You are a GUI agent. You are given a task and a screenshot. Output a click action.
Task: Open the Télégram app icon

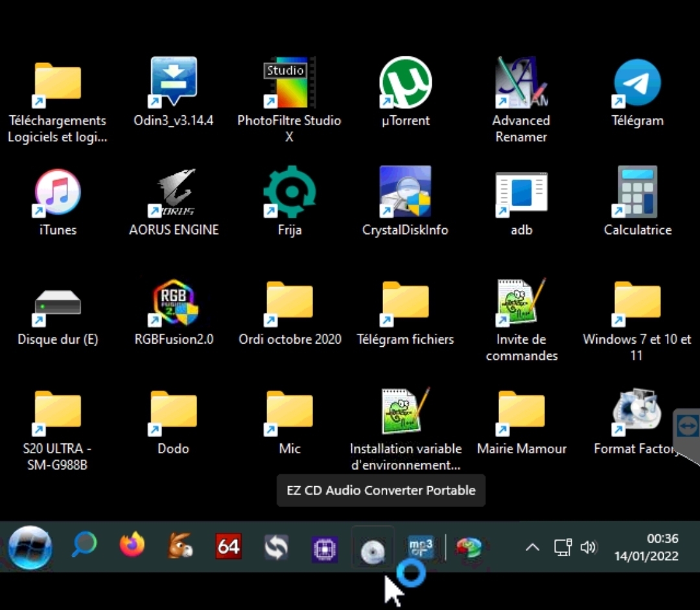click(637, 83)
